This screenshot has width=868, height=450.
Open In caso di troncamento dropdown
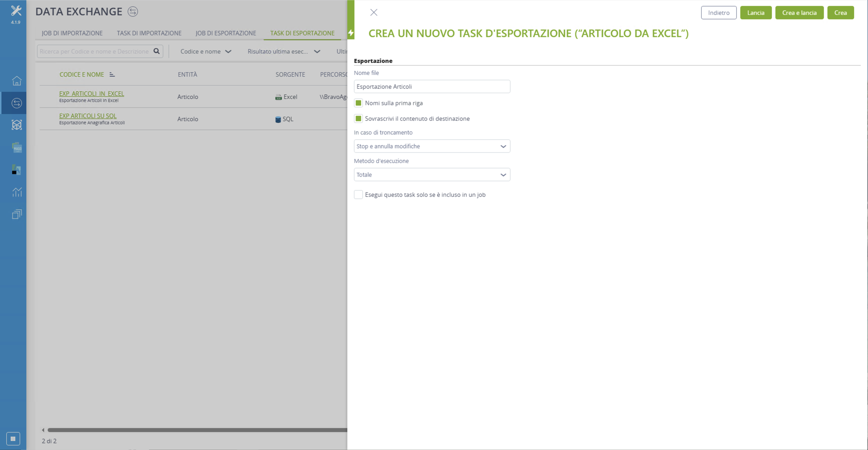[x=432, y=146]
